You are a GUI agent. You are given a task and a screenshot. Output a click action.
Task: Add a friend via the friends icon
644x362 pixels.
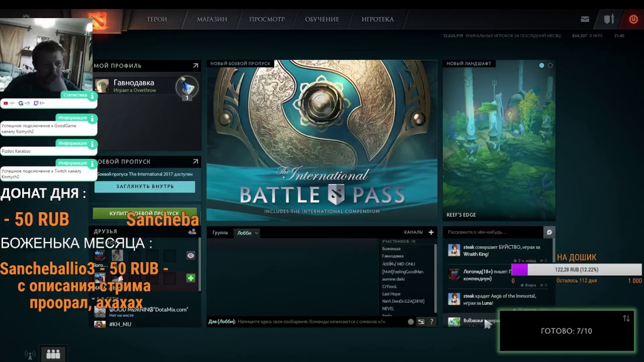[192, 232]
